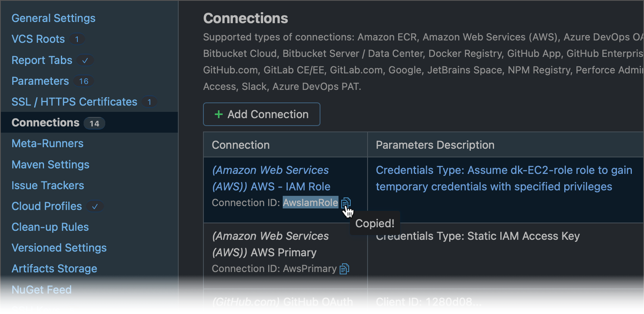Select SSL / HTTPS Certificates settings
The width and height of the screenshot is (644, 314).
click(74, 102)
